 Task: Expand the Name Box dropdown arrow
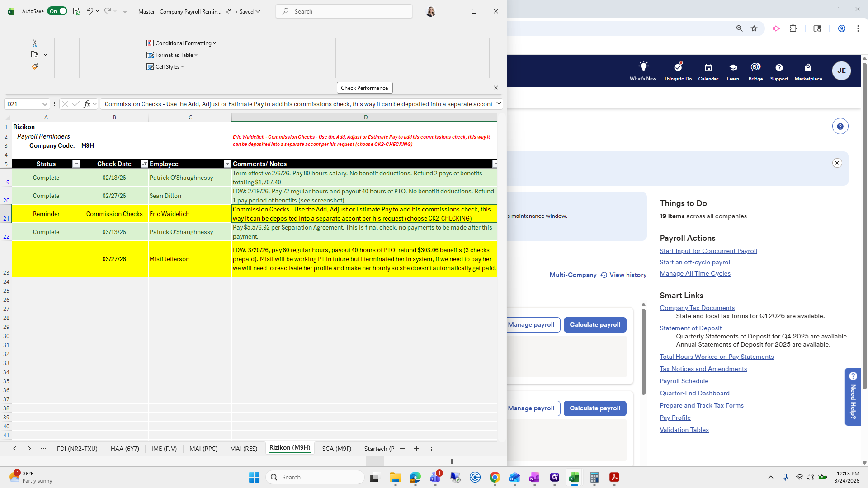coord(45,104)
